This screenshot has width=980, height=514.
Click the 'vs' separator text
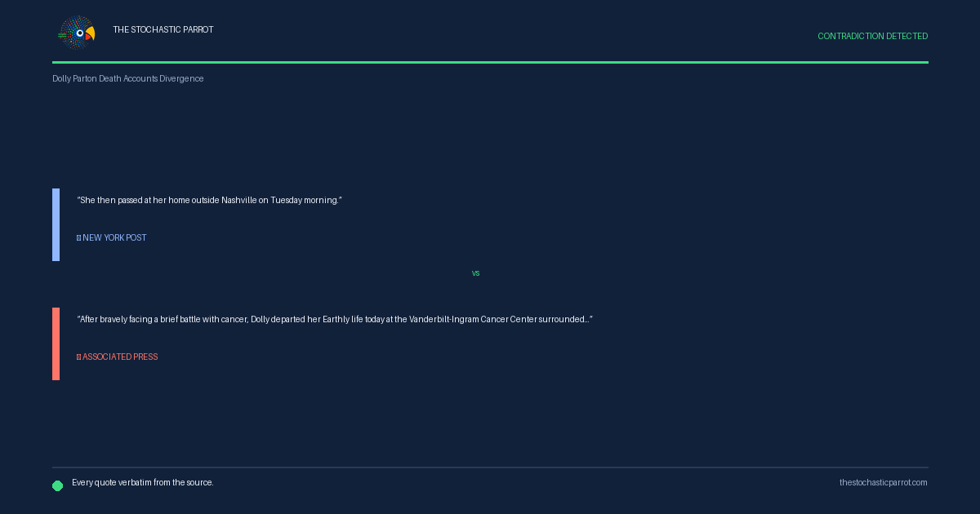pyautogui.click(x=476, y=273)
